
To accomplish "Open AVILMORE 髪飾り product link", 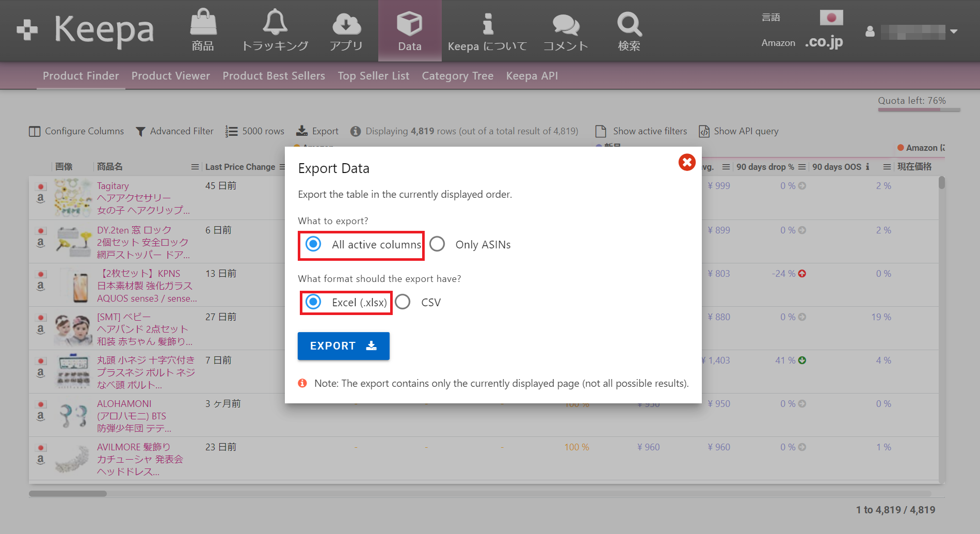I will (x=140, y=459).
